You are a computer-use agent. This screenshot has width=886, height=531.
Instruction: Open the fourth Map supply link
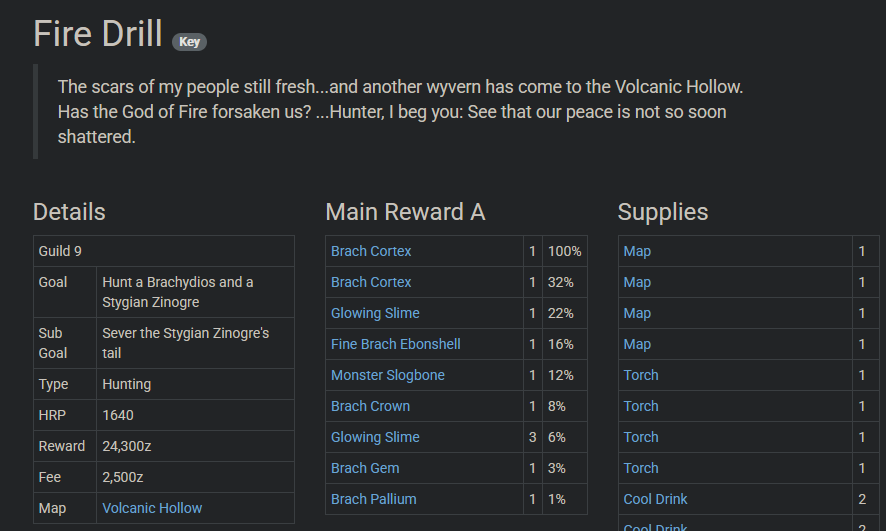pos(637,344)
